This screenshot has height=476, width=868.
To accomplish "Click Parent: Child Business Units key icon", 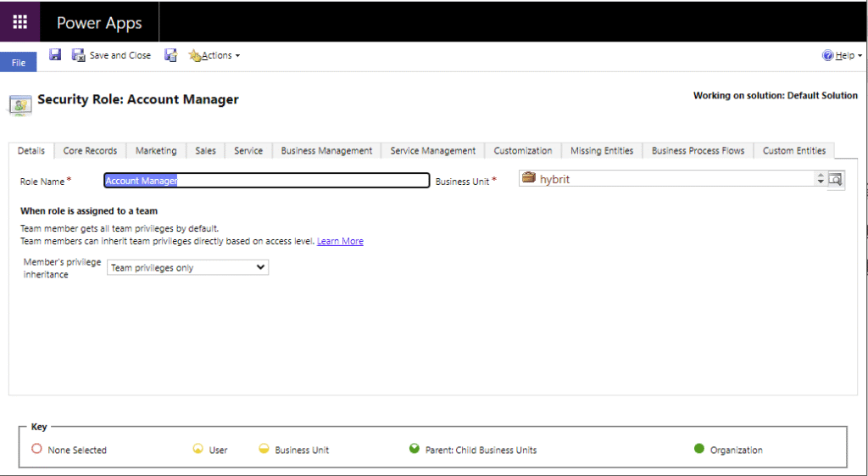I will (x=414, y=448).
